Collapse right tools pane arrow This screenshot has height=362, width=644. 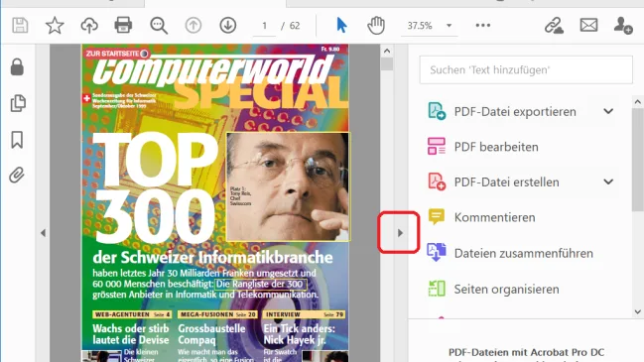tap(401, 233)
